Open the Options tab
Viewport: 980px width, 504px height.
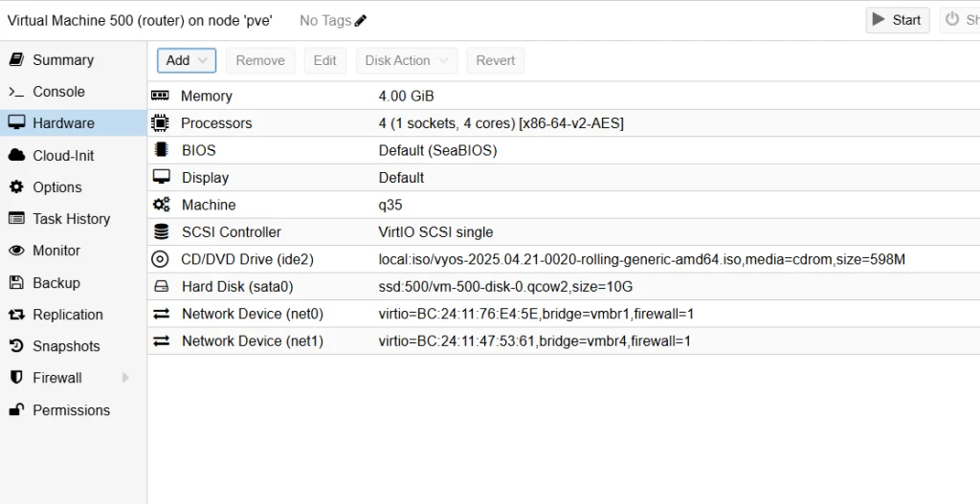[x=56, y=187]
